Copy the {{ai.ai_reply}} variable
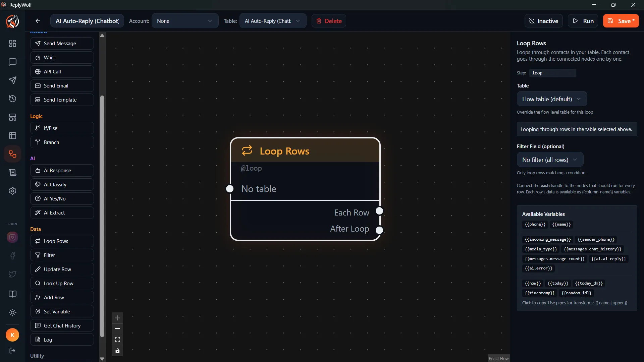This screenshot has height=362, width=644. click(x=608, y=259)
